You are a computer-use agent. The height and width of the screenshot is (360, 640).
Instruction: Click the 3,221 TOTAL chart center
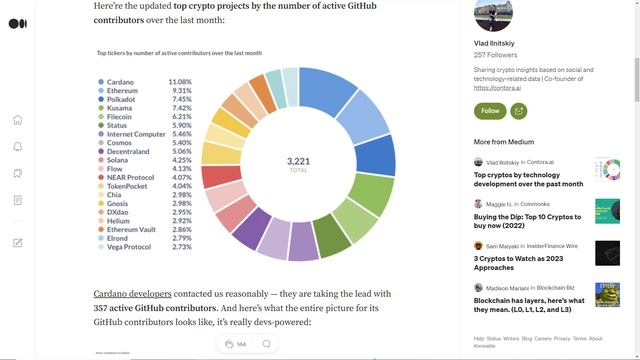[298, 164]
